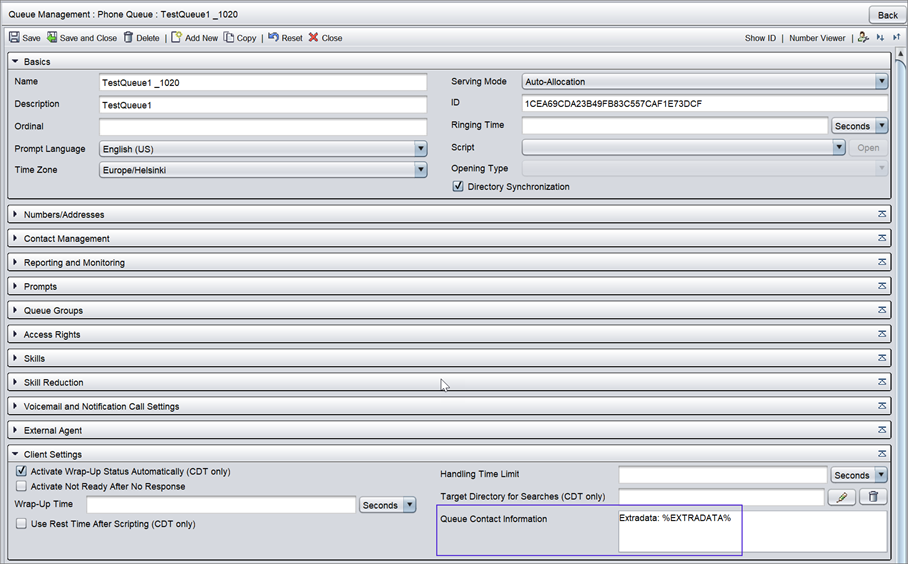
Task: Click the Queue Contact Information text area
Action: click(x=751, y=531)
